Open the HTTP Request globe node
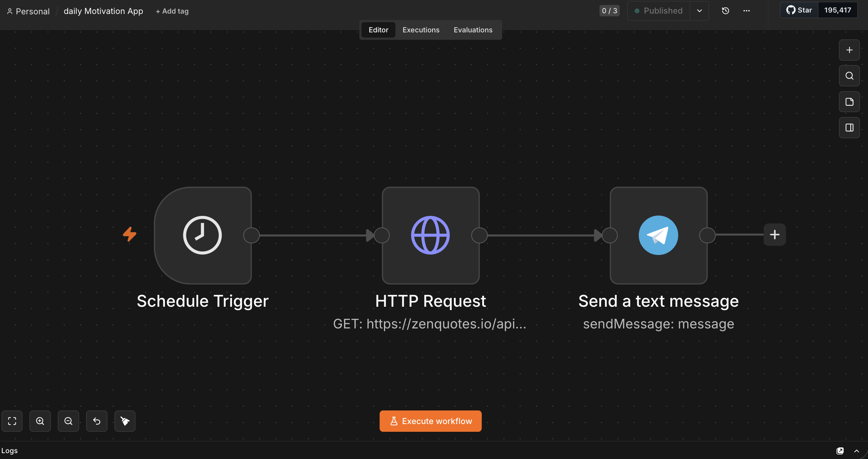The width and height of the screenshot is (868, 459). pyautogui.click(x=431, y=235)
